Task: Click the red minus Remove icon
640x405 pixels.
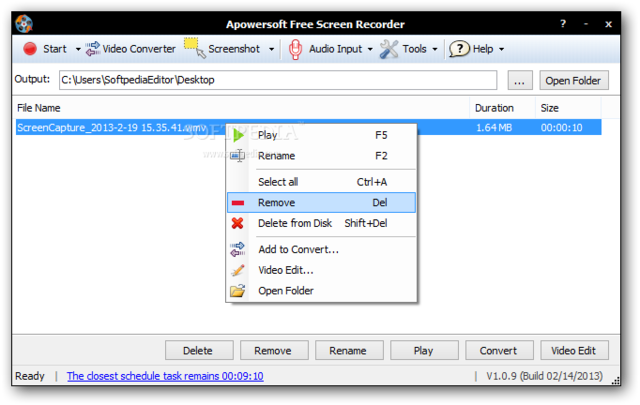Action: pos(238,203)
